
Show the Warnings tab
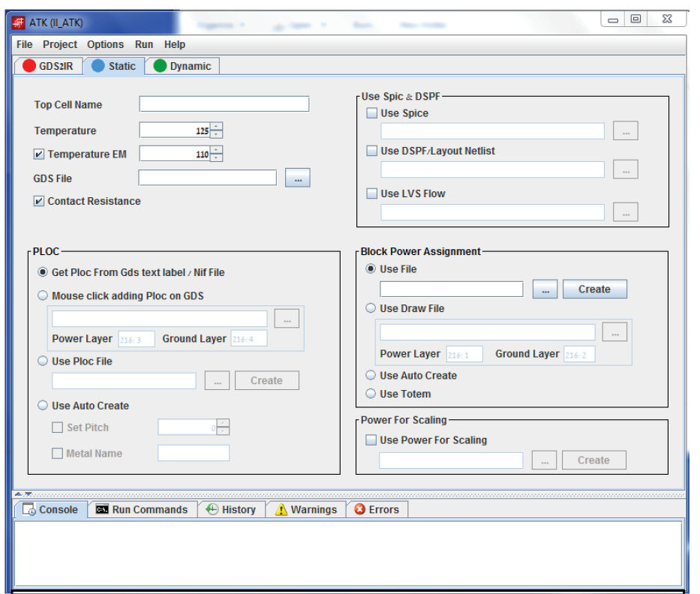point(305,509)
